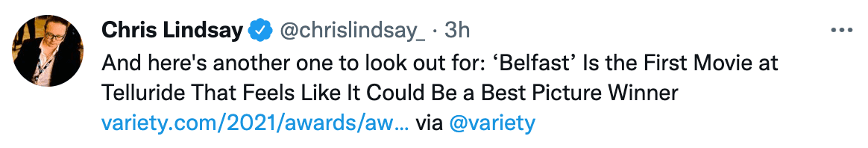The image size is (868, 148).
Task: Click the blue verified badge
Action: click(x=260, y=30)
